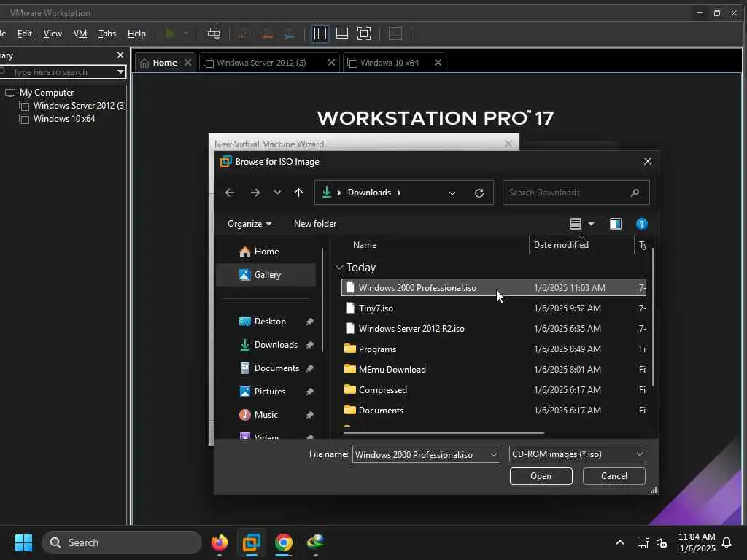Toggle the library sidebar view icon
Viewport: 747px width, 560px height.
(x=320, y=34)
